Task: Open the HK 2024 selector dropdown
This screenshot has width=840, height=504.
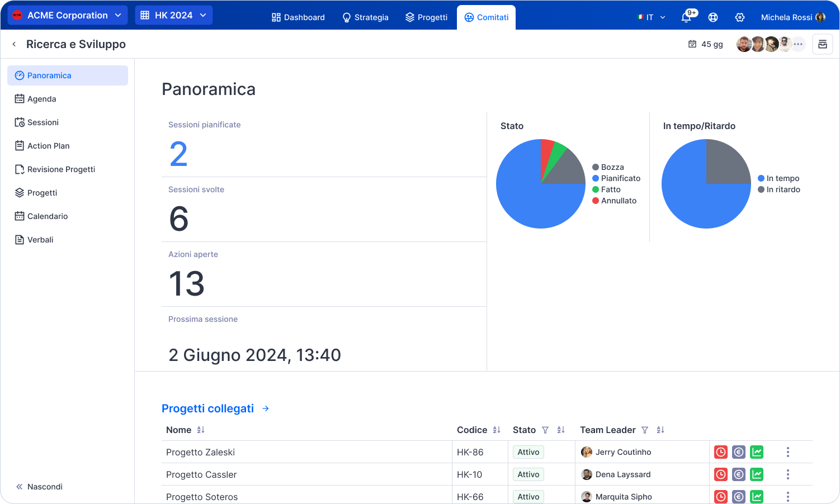Action: click(x=174, y=15)
